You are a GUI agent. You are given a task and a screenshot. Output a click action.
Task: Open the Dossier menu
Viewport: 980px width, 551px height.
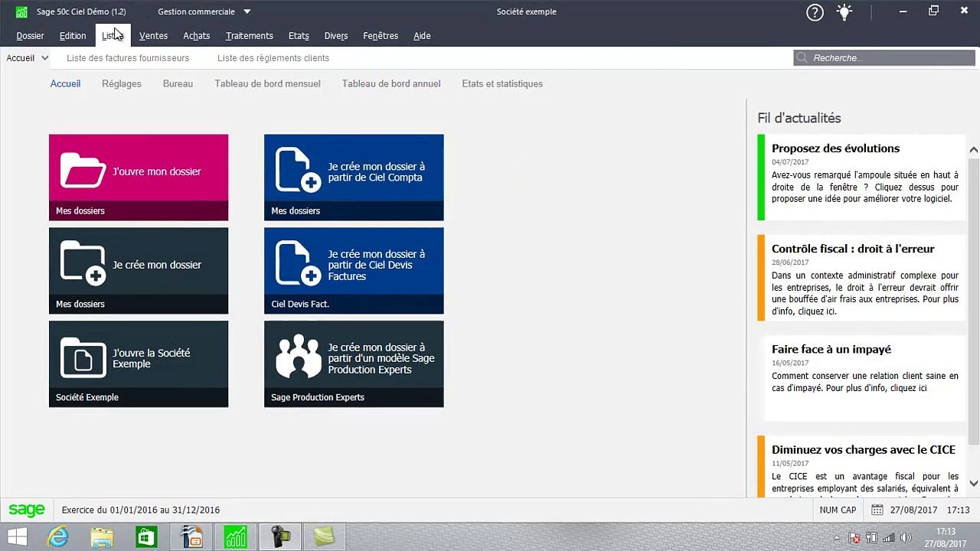click(31, 36)
